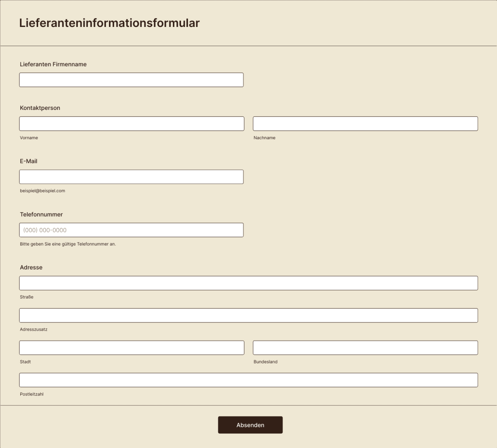Image resolution: width=497 pixels, height=448 pixels.
Task: Click the Straße caption below the address field
Action: pyautogui.click(x=27, y=297)
